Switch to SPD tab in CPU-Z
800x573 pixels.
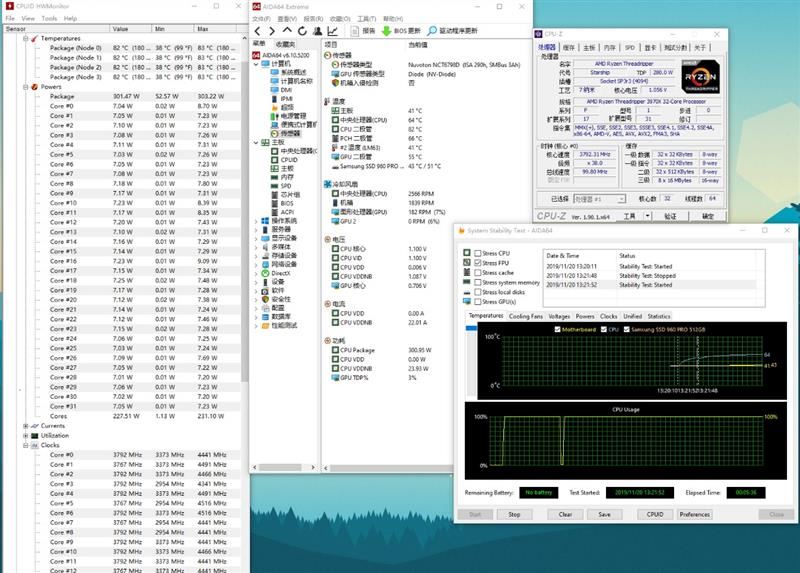[x=630, y=47]
